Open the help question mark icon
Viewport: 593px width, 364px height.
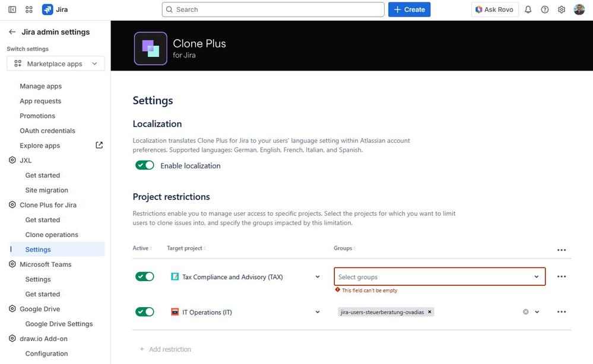pos(544,9)
